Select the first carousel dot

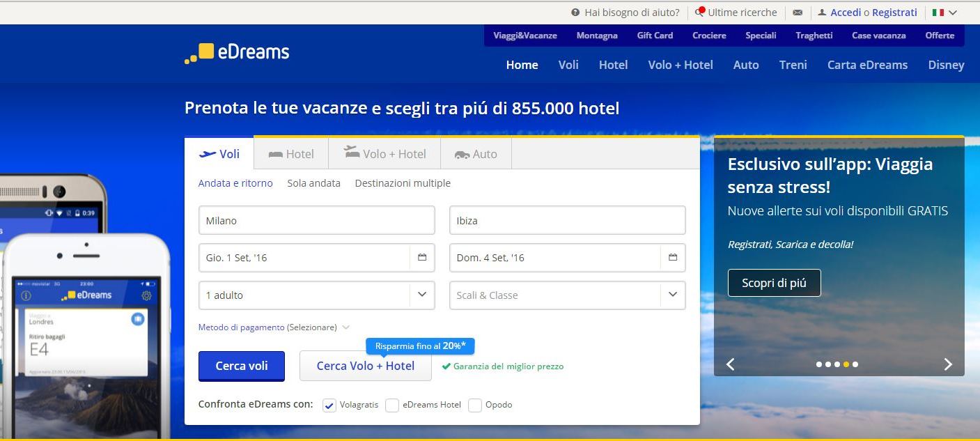pos(819,364)
